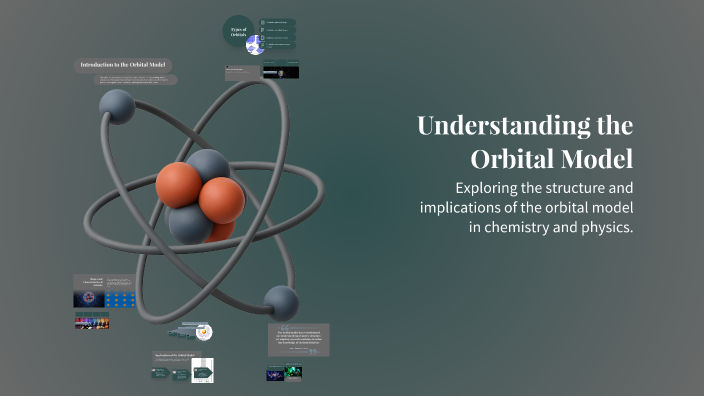Open the orbital model quote card
704x396 pixels.
pyautogui.click(x=299, y=340)
